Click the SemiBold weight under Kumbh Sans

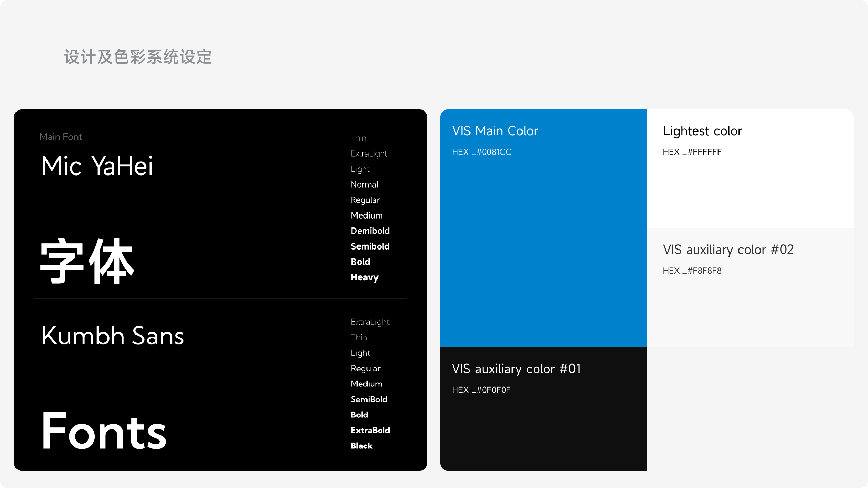click(369, 399)
